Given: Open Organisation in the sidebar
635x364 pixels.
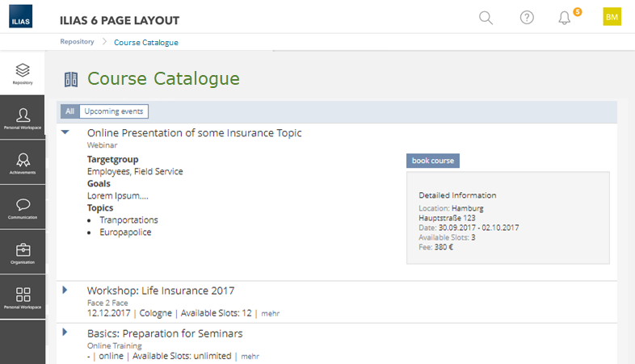Looking at the screenshot, I should (23, 253).
